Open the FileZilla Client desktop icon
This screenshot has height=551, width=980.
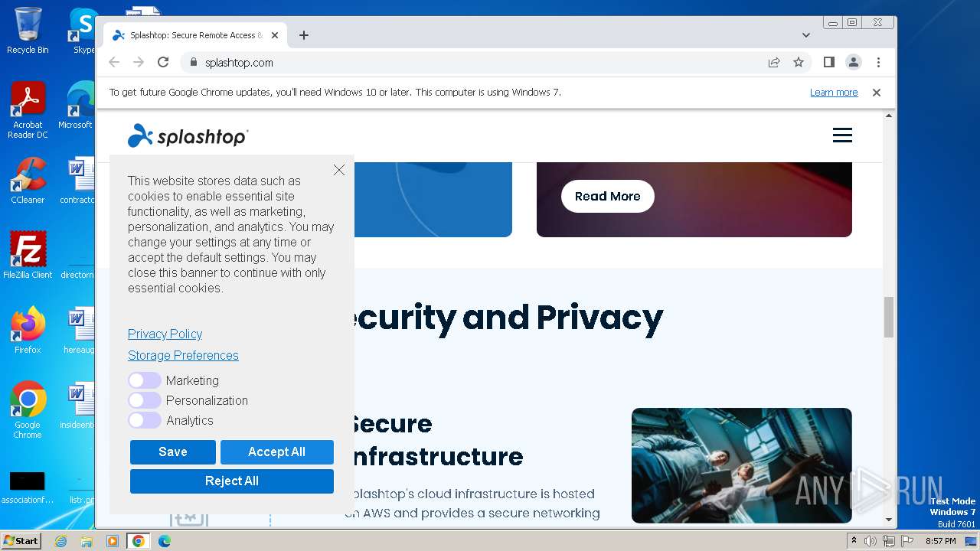click(28, 256)
